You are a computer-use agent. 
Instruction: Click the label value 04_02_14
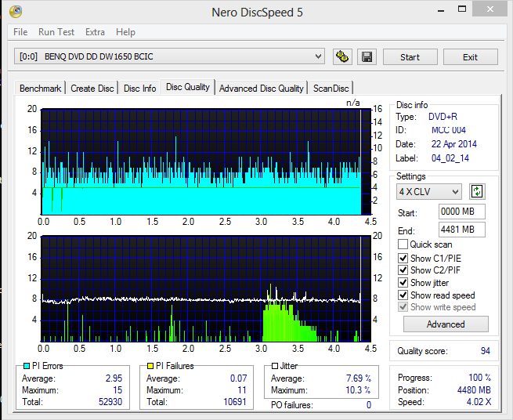tap(450, 158)
